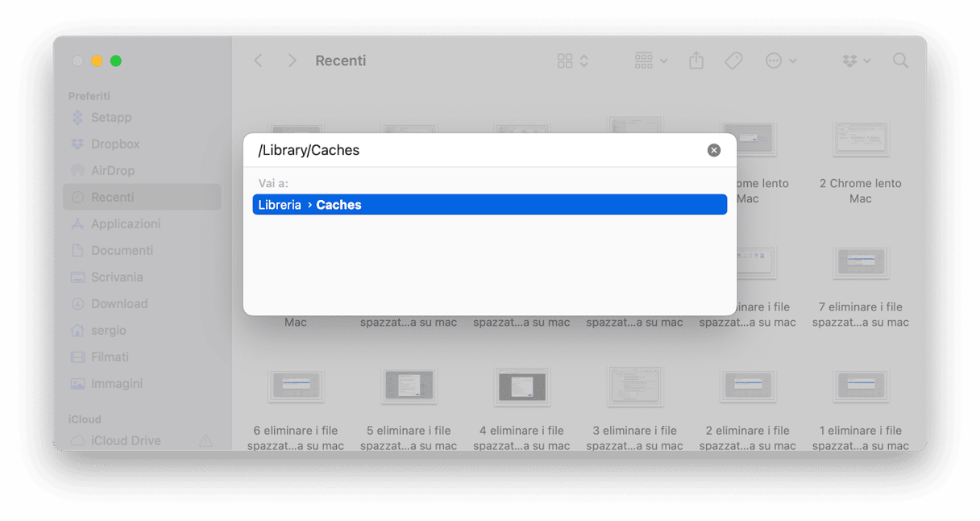The width and height of the screenshot is (980, 521).
Task: Switch the view mode with the icon-view button
Action: [x=573, y=60]
